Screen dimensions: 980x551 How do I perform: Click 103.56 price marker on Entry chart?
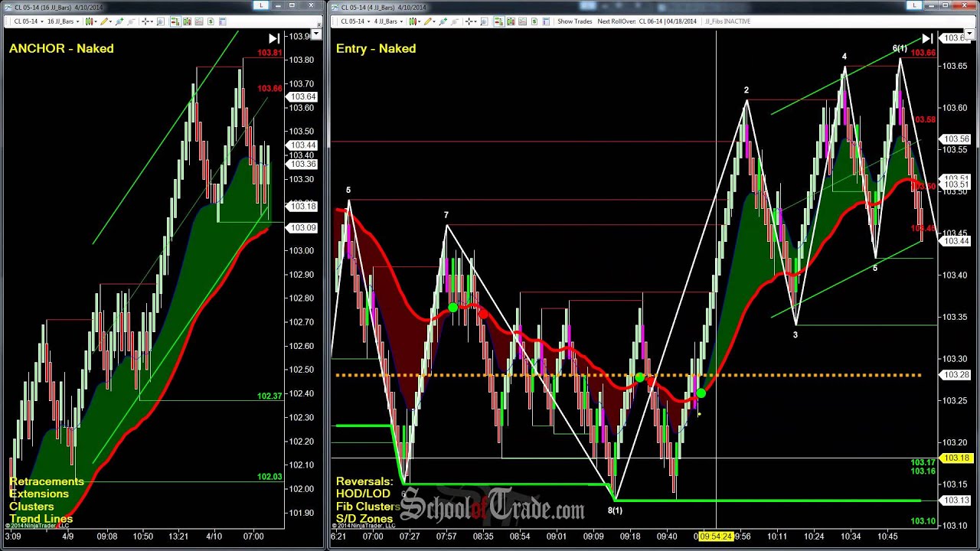(x=956, y=139)
